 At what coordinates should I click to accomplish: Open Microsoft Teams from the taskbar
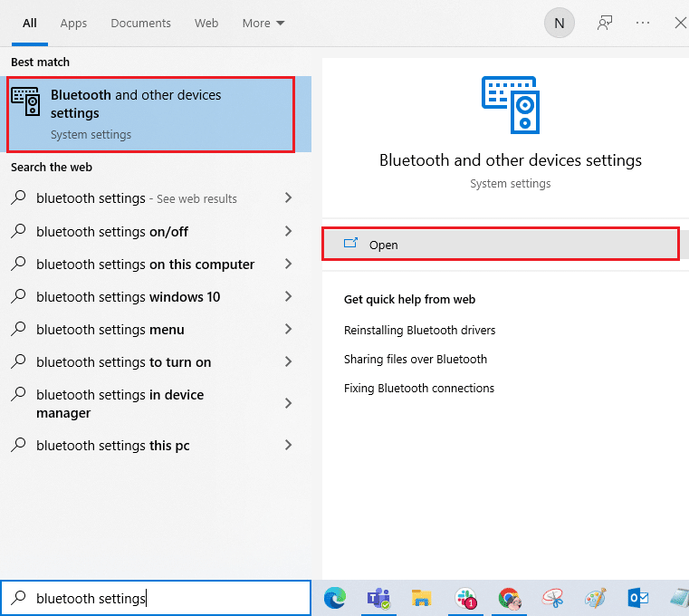point(378,598)
